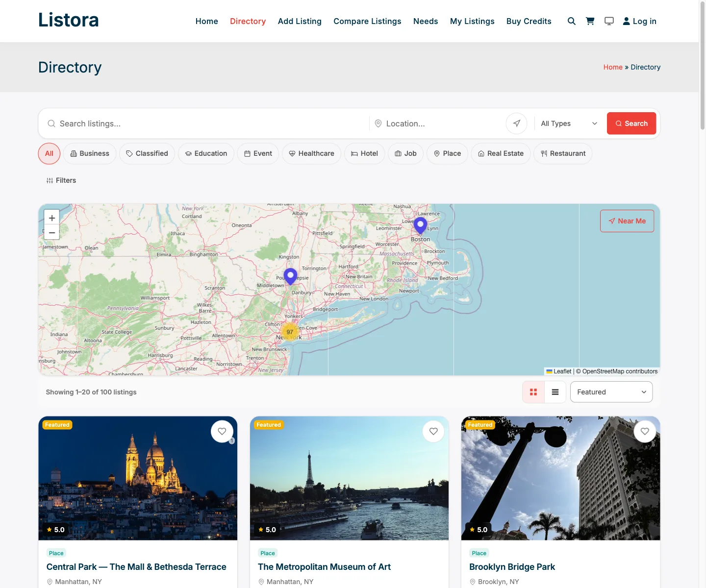Image resolution: width=706 pixels, height=588 pixels.
Task: Filter by Education category
Action: (x=206, y=153)
